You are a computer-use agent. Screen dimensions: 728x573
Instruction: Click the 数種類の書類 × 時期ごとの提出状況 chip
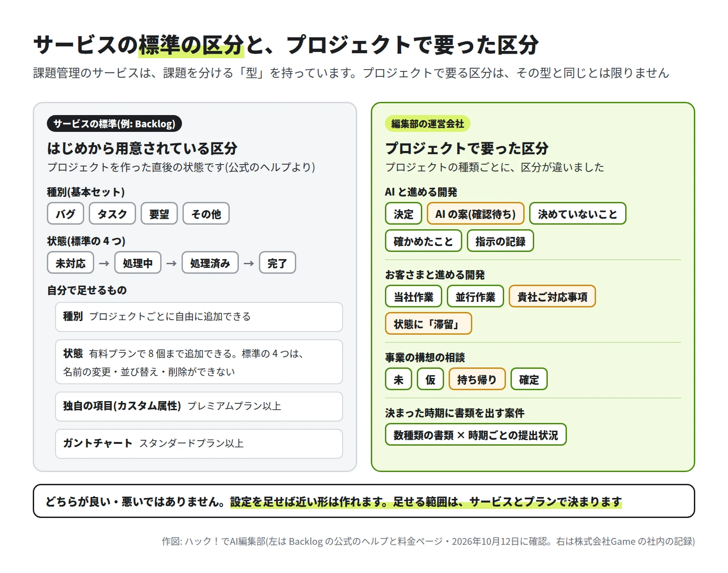(476, 435)
